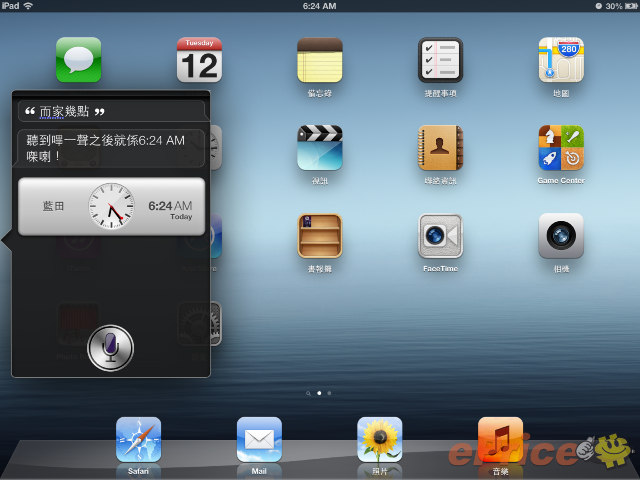Launch FaceTime
Viewport: 640px width, 480px height.
pos(440,235)
